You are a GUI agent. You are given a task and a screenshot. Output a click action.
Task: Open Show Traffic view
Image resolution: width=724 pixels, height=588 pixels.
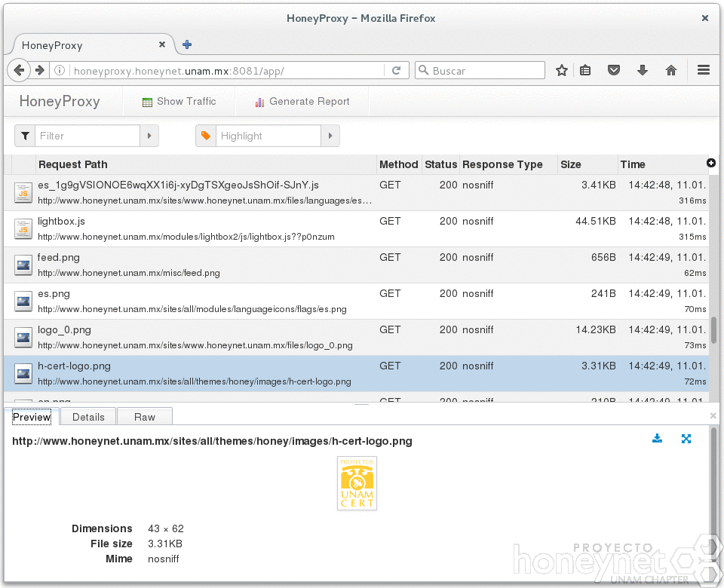point(179,102)
